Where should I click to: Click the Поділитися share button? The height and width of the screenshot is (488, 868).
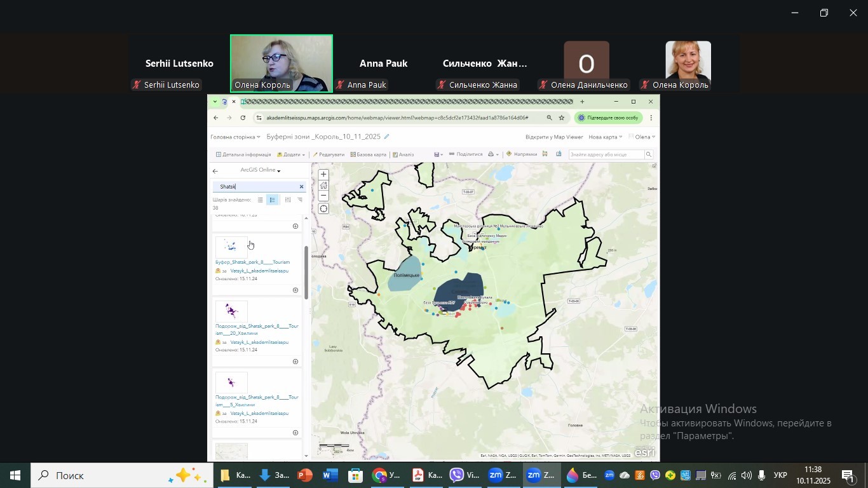[466, 154]
